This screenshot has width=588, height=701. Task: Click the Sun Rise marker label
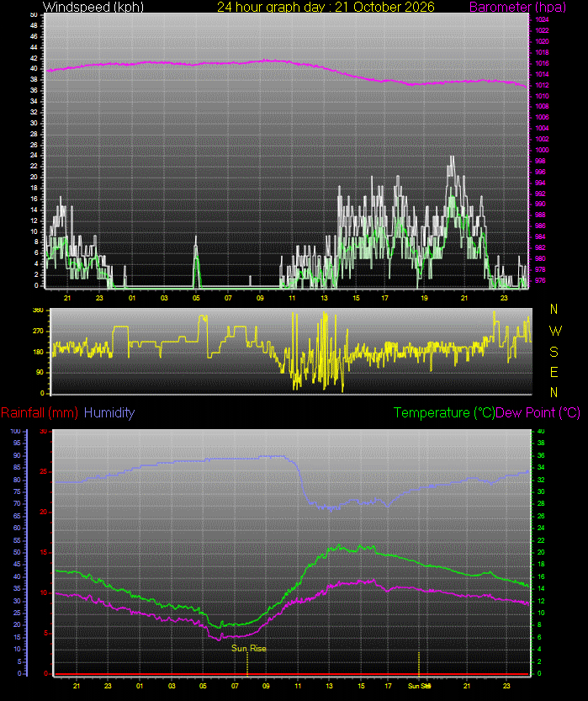[x=249, y=648]
